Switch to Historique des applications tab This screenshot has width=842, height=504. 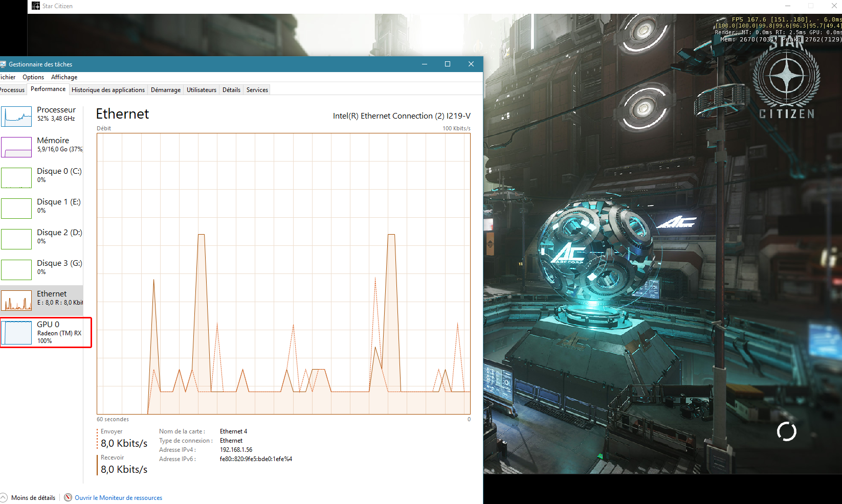click(108, 90)
